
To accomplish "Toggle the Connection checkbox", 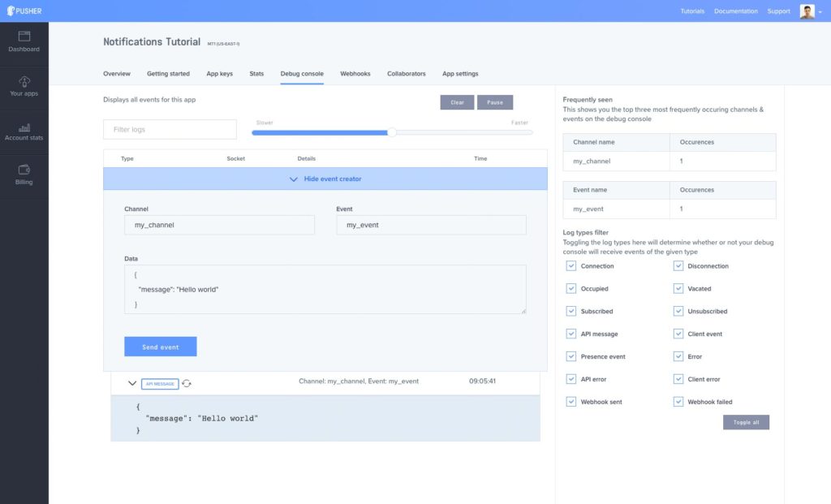I will (571, 266).
